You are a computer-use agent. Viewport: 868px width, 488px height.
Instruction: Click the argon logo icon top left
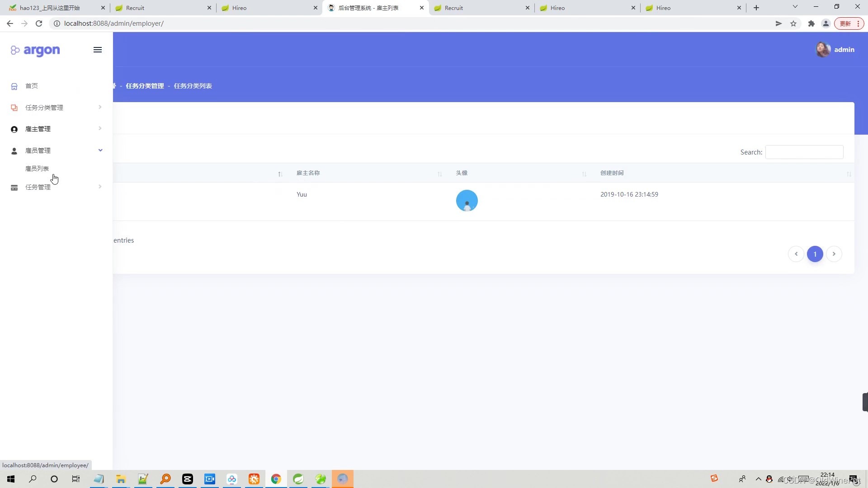pos(15,50)
